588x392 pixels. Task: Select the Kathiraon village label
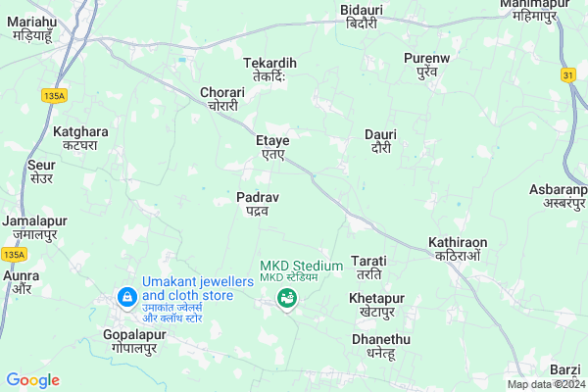pyautogui.click(x=458, y=249)
